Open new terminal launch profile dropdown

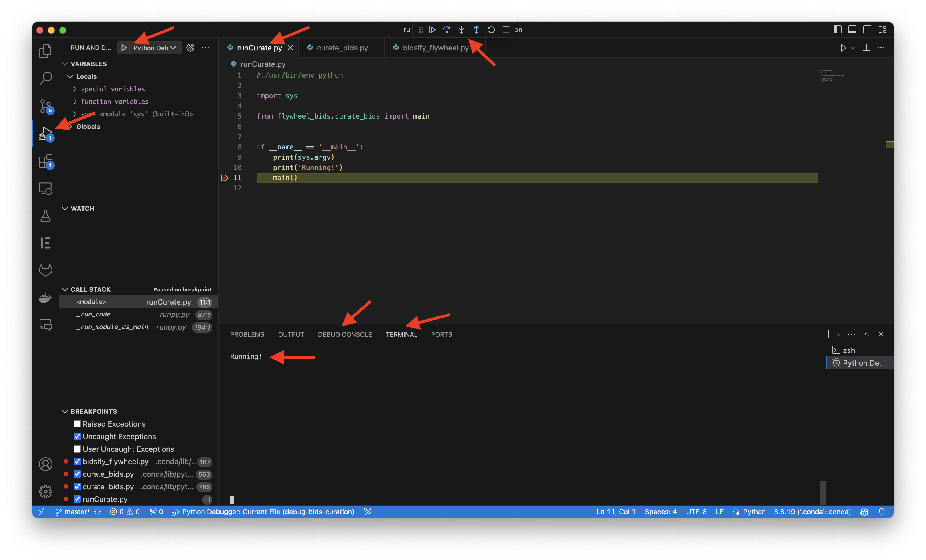pos(838,334)
